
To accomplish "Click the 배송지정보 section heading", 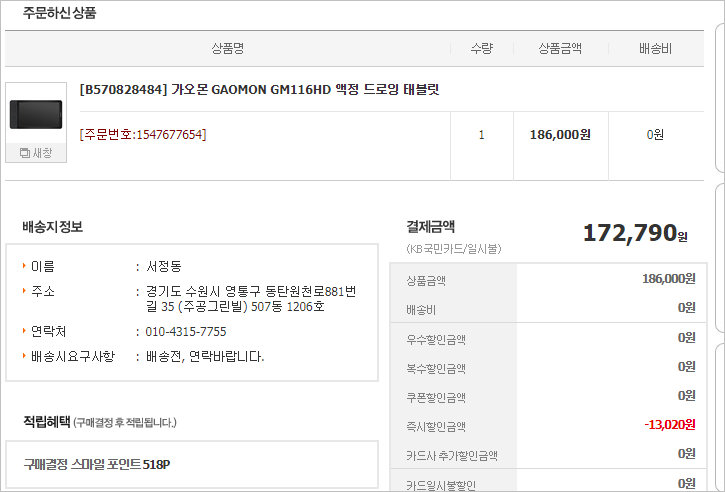I will pyautogui.click(x=52, y=227).
